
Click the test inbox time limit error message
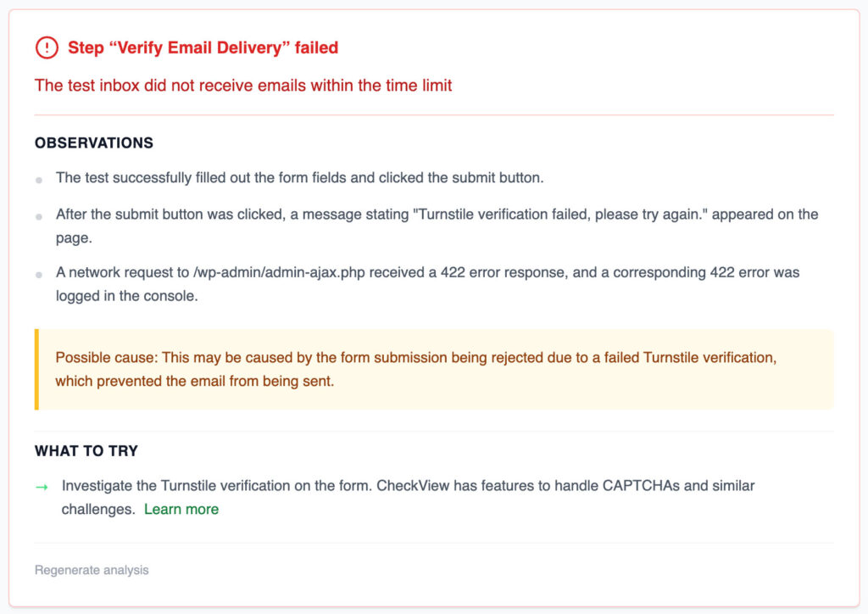pos(243,85)
